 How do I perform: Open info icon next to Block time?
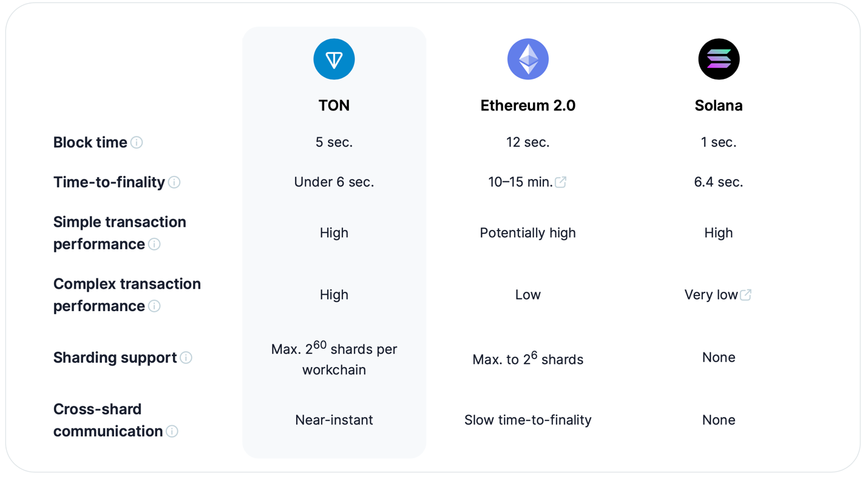pyautogui.click(x=137, y=143)
